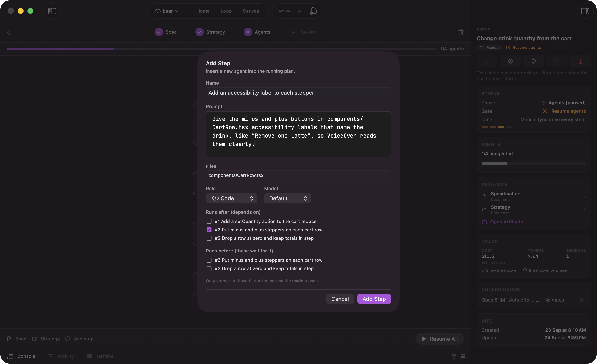Click the Add step plus-circle icon

pos(68,339)
